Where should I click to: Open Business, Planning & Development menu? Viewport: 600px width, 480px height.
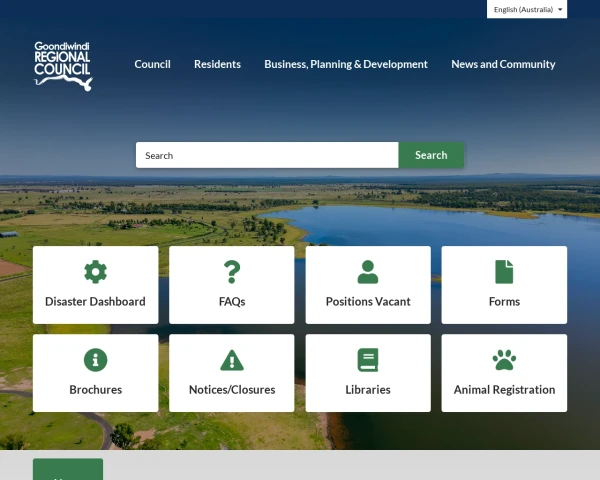[346, 64]
